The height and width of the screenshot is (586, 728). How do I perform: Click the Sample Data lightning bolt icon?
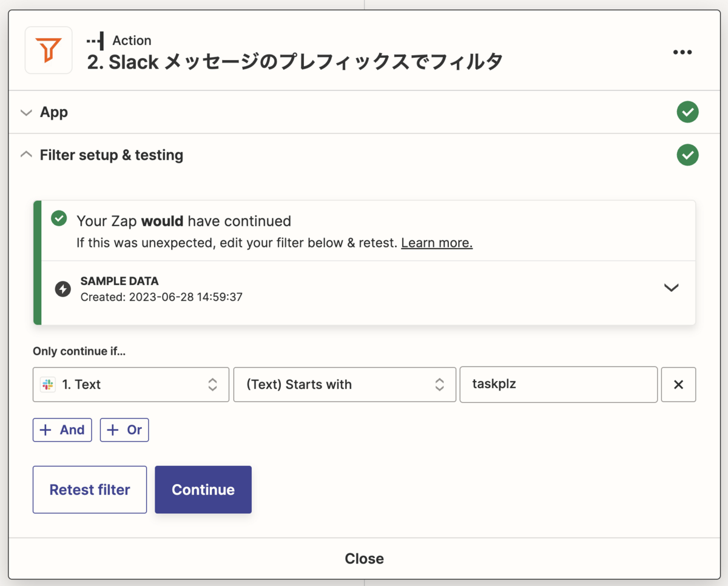click(x=62, y=289)
